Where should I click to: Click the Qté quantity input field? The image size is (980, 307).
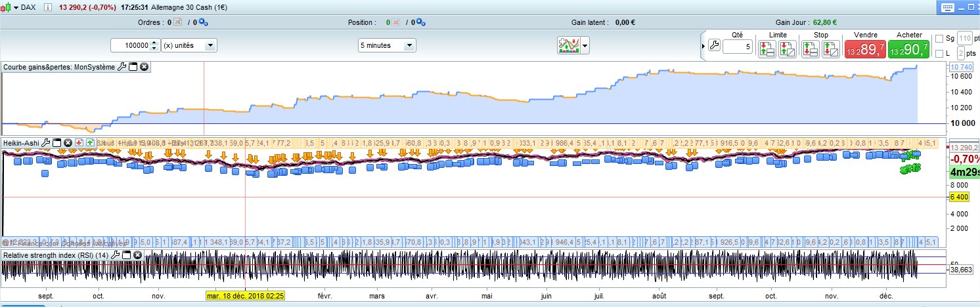[738, 47]
